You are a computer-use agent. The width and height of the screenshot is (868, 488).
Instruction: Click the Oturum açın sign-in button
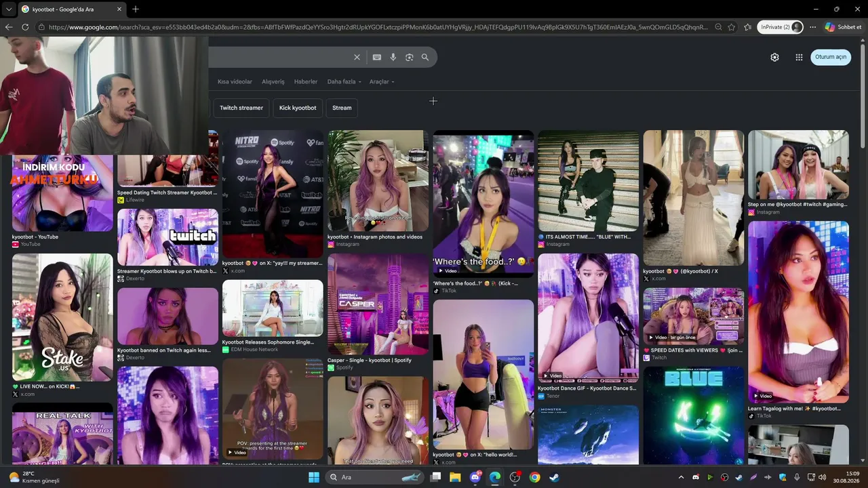coord(831,57)
